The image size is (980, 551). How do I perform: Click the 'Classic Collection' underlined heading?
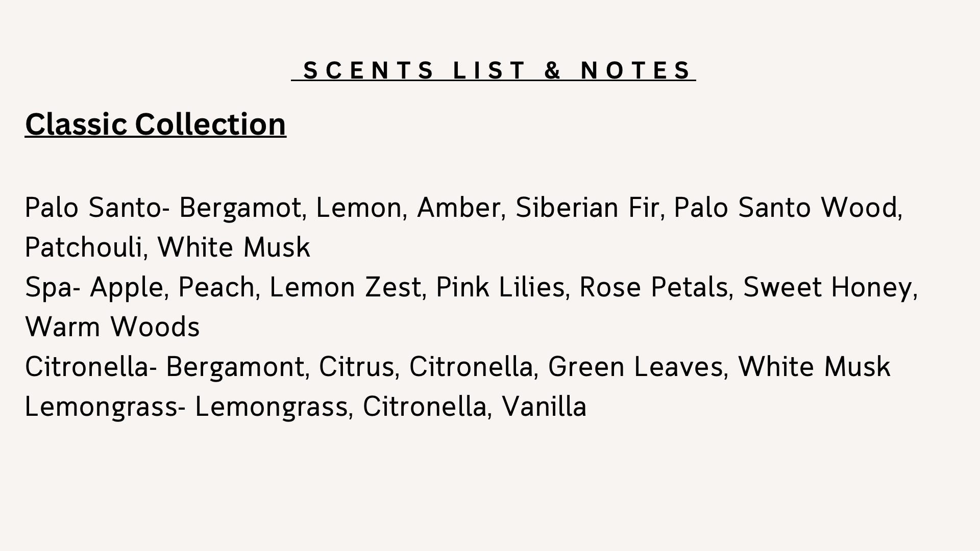click(x=155, y=124)
